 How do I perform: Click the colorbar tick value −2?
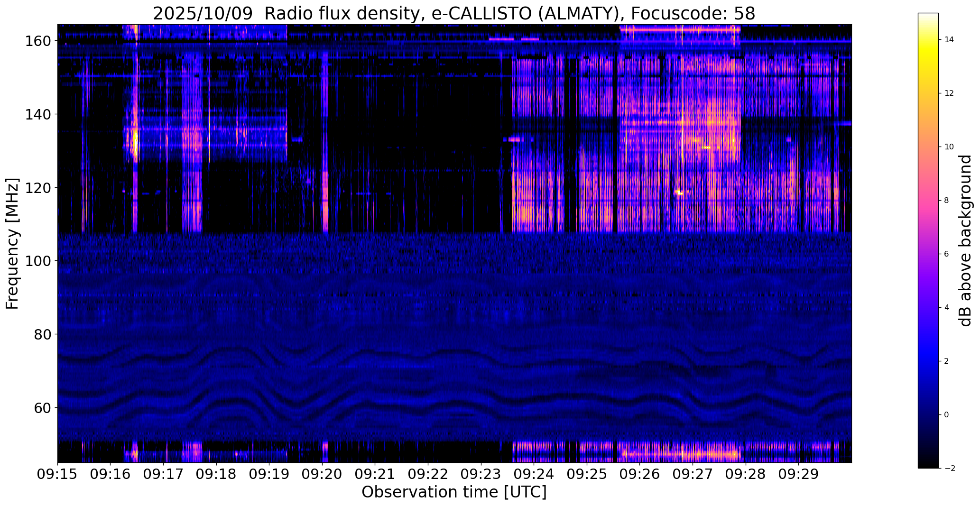coord(949,469)
